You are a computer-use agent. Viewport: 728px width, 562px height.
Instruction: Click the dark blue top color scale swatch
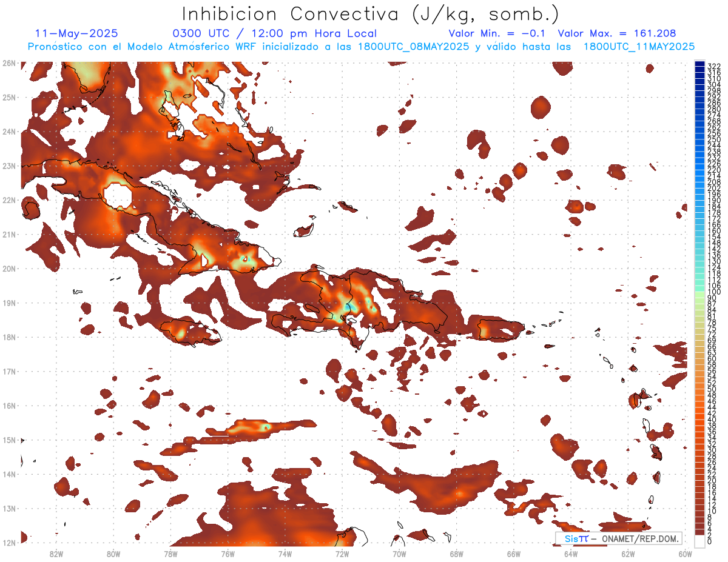click(699, 64)
